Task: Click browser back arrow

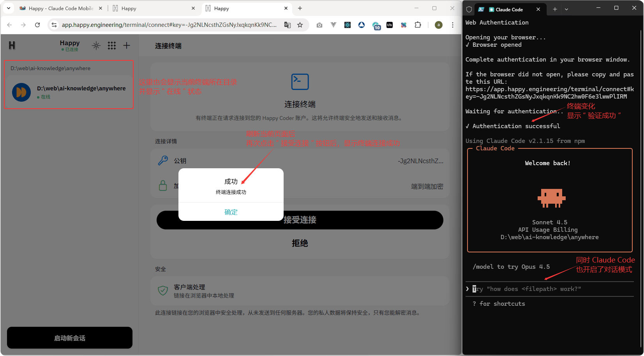Action: tap(9, 25)
